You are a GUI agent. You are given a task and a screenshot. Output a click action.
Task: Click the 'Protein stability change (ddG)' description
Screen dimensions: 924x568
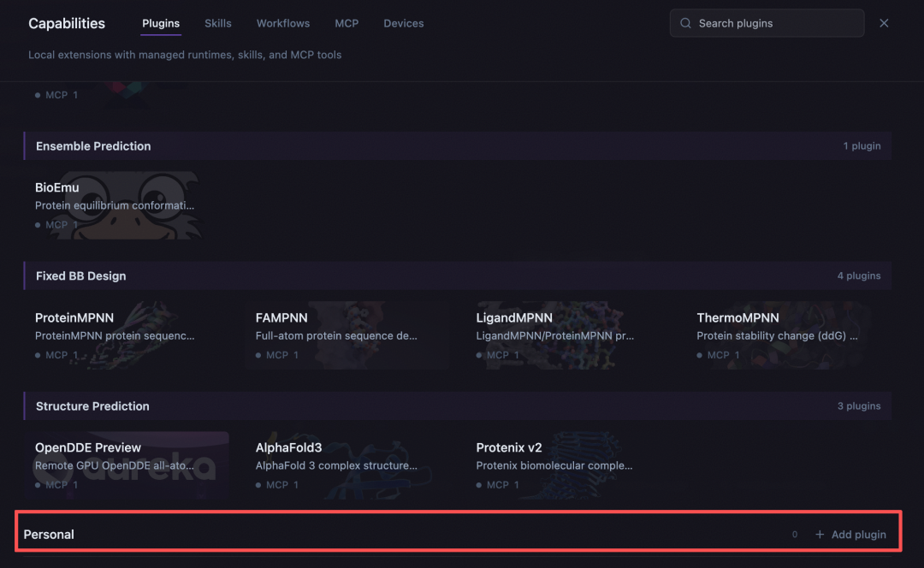(777, 336)
